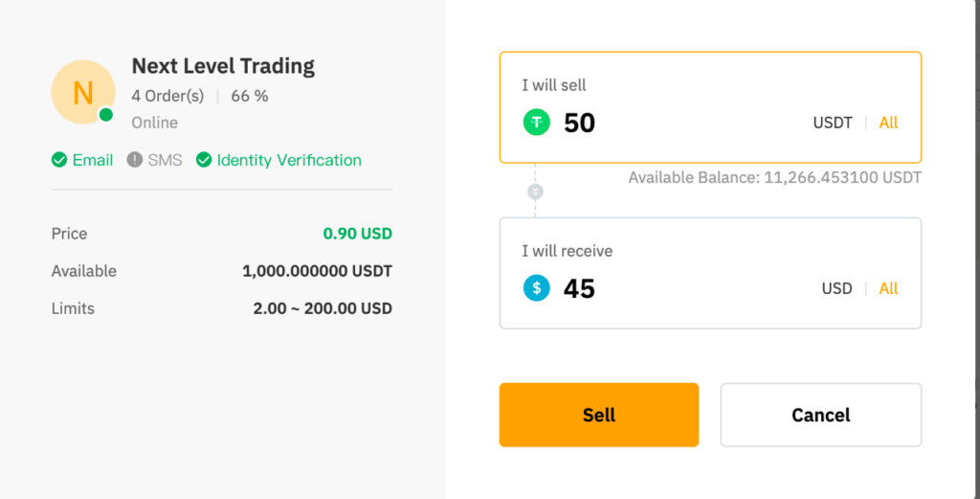Screen dimensions: 980x499
Task: Click the blue USD dollar coin icon
Action: click(x=536, y=288)
